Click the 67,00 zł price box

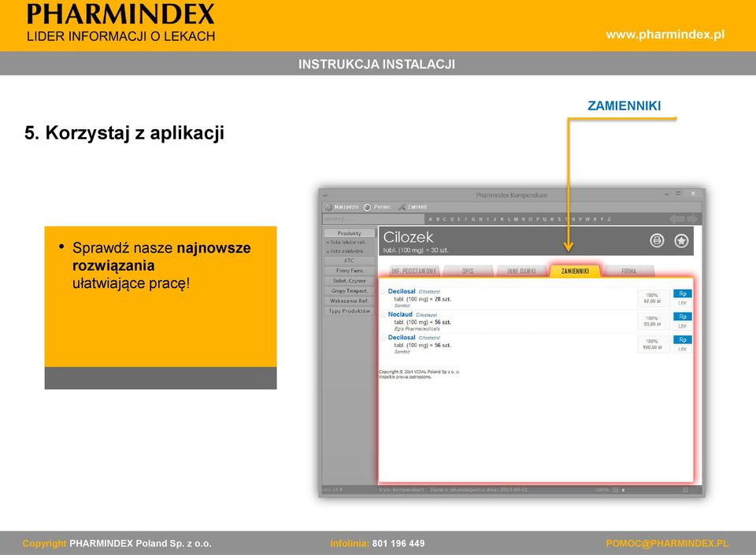point(653,298)
